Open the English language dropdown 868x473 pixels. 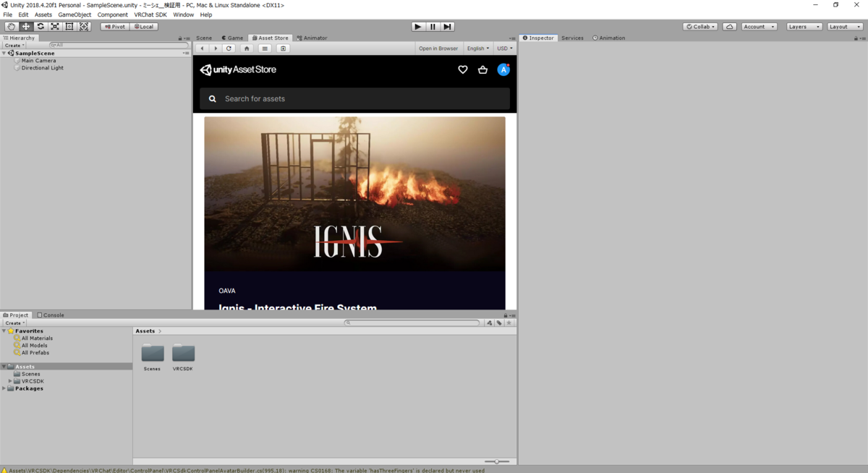(477, 48)
